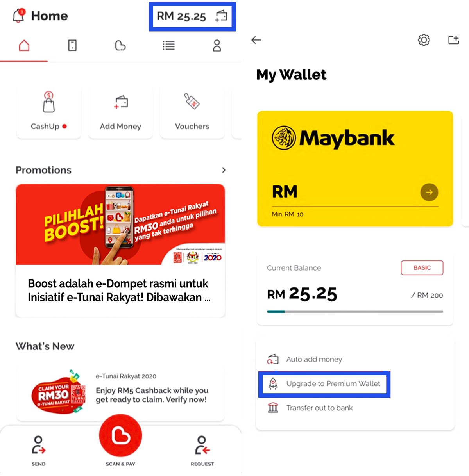Click the balance progress bar
This screenshot has height=476, width=469.
pyautogui.click(x=355, y=312)
